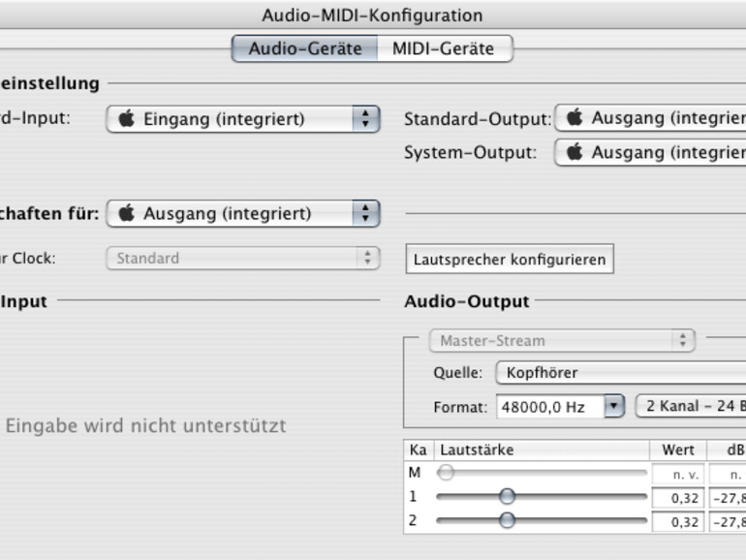This screenshot has width=746, height=560.
Task: Click the Apple icon in Standard-Output popup
Action: (575, 118)
